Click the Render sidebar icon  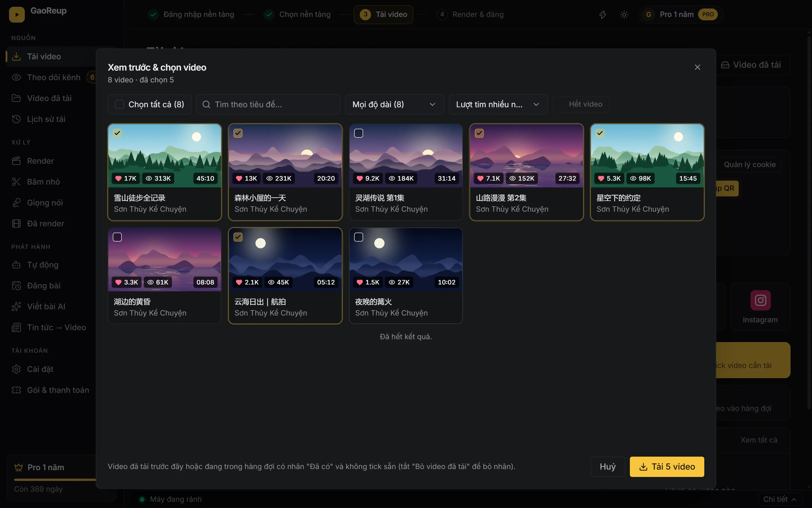(16, 161)
